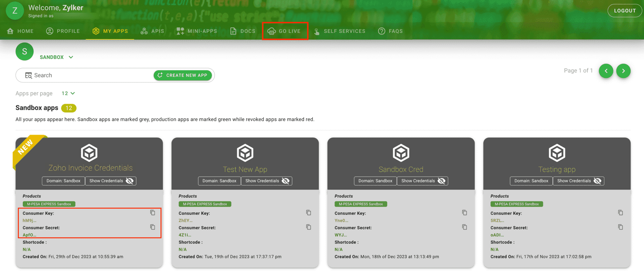
Task: Click the LOGOUT button
Action: tap(625, 11)
